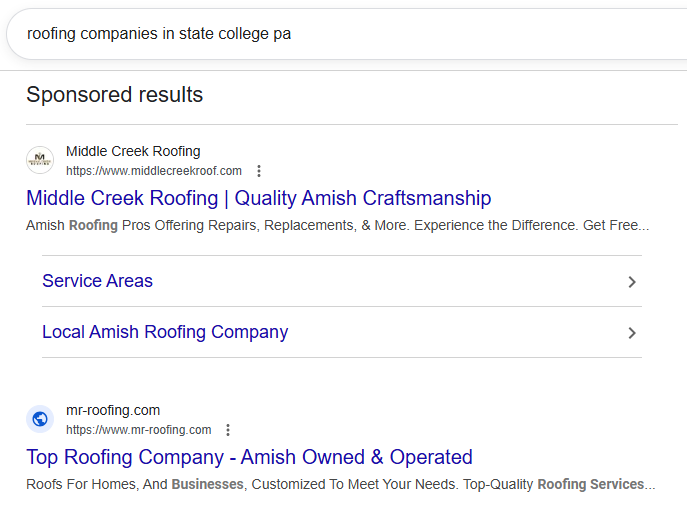The width and height of the screenshot is (687, 514).
Task: Click the chevron for Local Amish Roofing Company
Action: pyautogui.click(x=631, y=333)
